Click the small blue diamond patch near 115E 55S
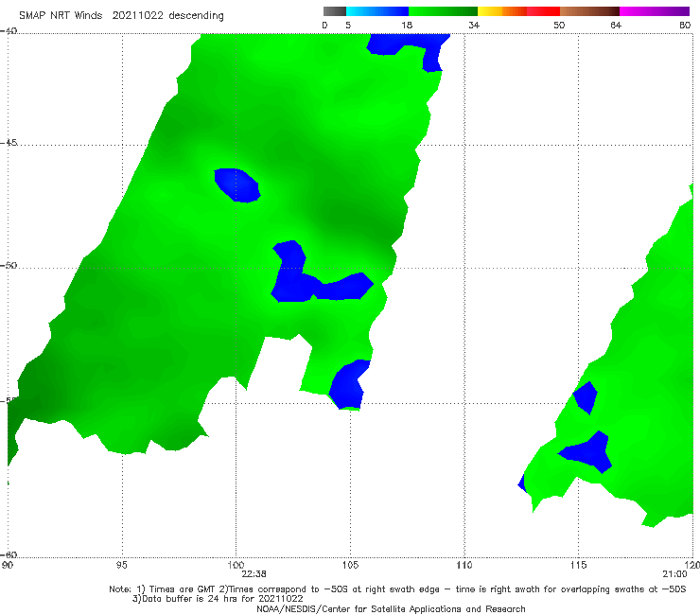 (x=586, y=397)
